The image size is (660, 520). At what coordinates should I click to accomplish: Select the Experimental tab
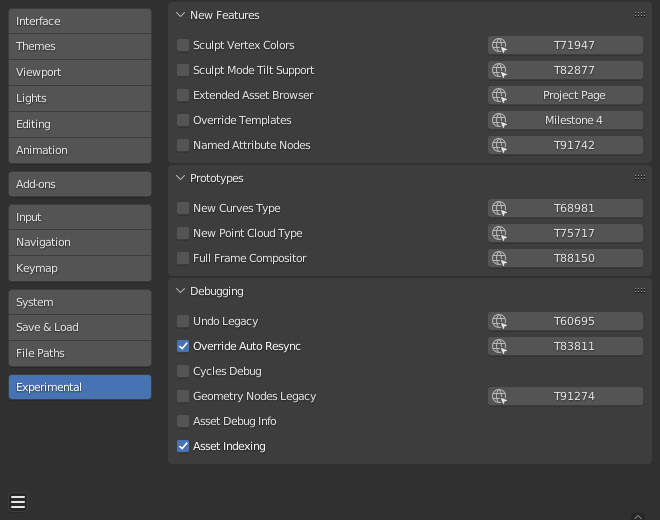click(x=80, y=387)
